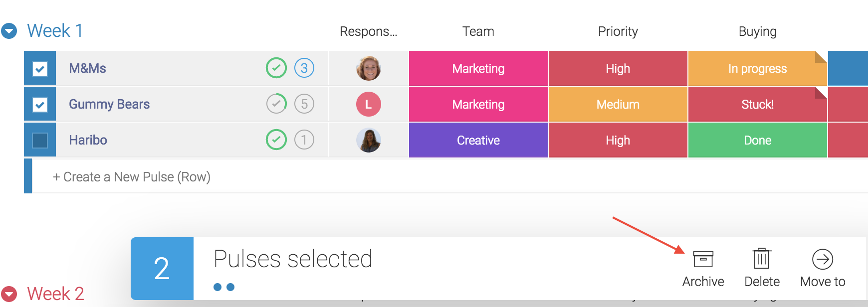Image resolution: width=868 pixels, height=307 pixels.
Task: Uncheck the Gummy Bears row checkbox
Action: tap(40, 104)
